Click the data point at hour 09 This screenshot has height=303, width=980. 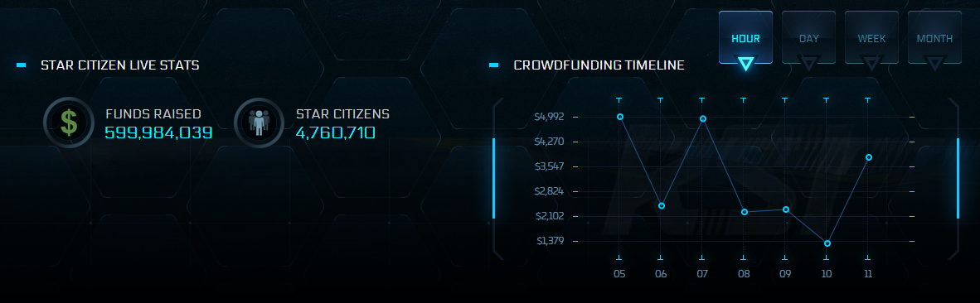[786, 209]
